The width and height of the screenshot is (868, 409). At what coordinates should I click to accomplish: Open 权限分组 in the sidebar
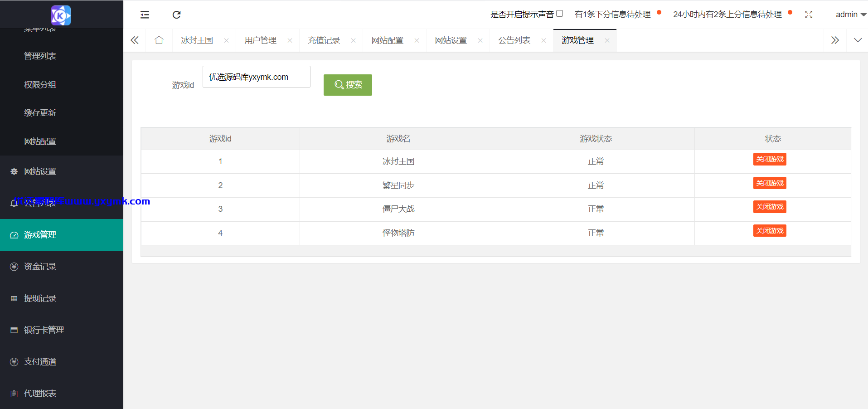(62, 84)
